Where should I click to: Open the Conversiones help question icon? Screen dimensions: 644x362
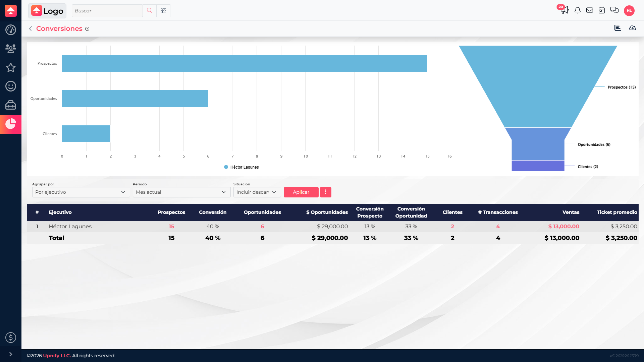point(87,29)
